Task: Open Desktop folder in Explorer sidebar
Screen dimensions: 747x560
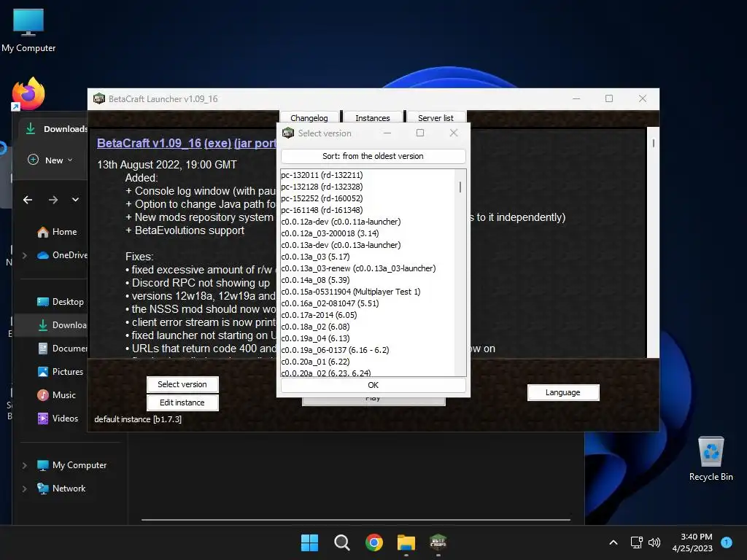Action: pos(61,302)
